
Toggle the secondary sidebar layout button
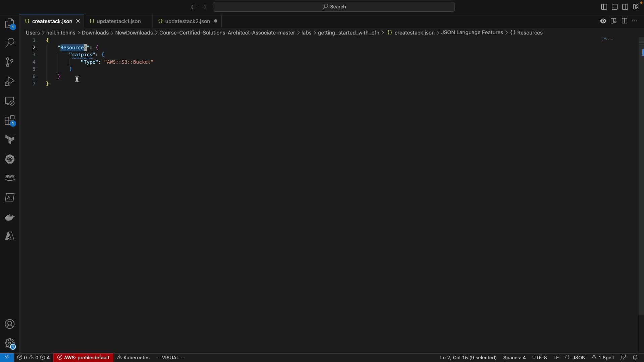point(626,7)
